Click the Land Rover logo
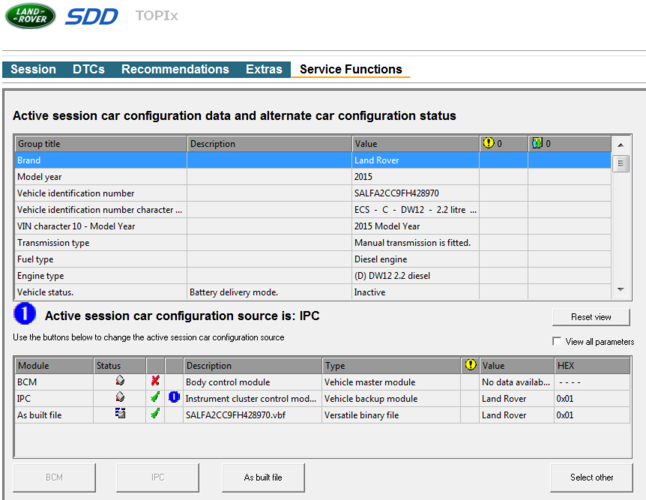 [x=30, y=16]
